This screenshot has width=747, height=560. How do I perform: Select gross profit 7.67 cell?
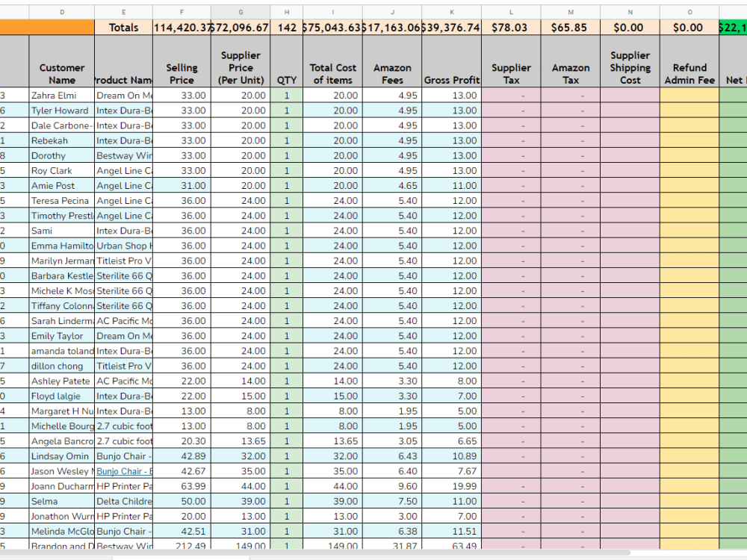(x=452, y=471)
